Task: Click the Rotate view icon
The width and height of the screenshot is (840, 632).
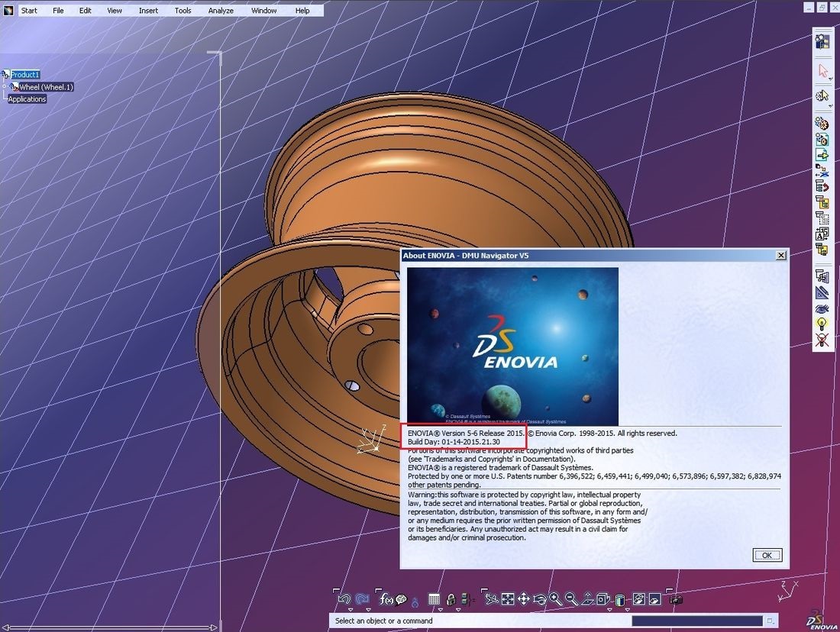Action: [540, 599]
